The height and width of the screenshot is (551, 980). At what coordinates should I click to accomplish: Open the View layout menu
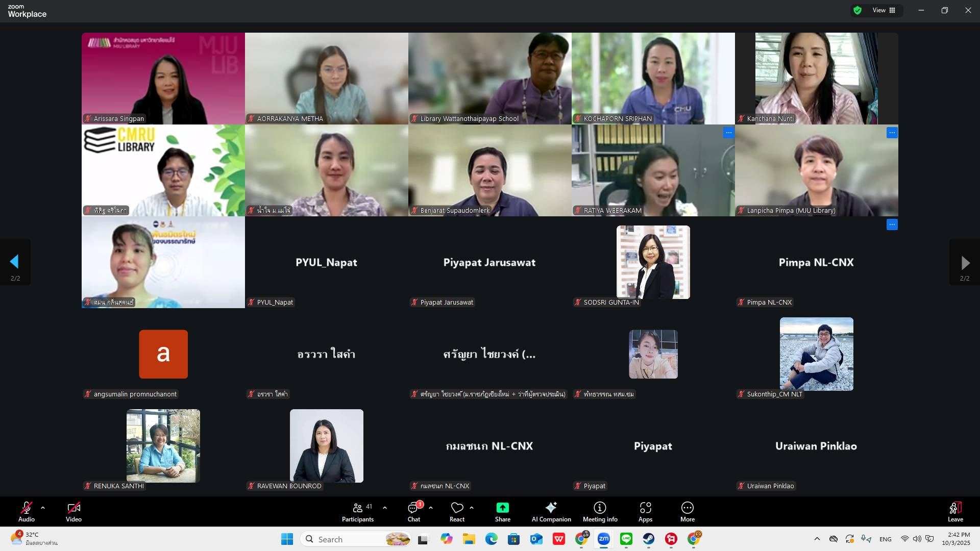pos(884,10)
